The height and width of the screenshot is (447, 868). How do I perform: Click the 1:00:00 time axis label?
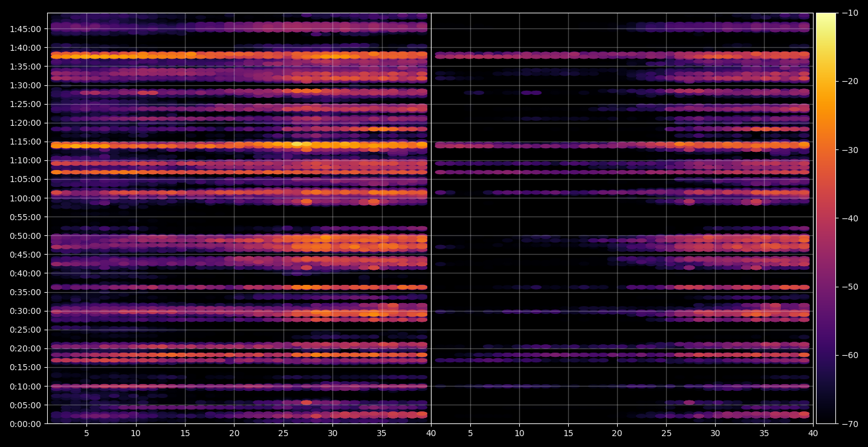pyautogui.click(x=25, y=198)
